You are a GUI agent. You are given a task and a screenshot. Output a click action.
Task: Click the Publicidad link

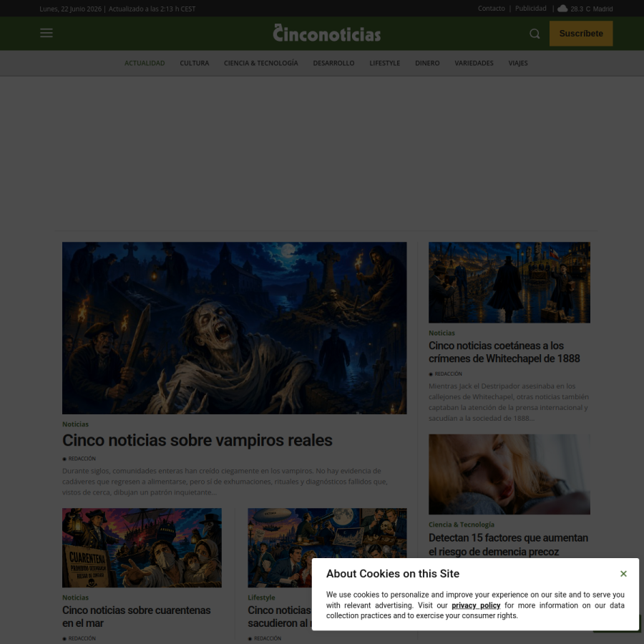tap(531, 9)
